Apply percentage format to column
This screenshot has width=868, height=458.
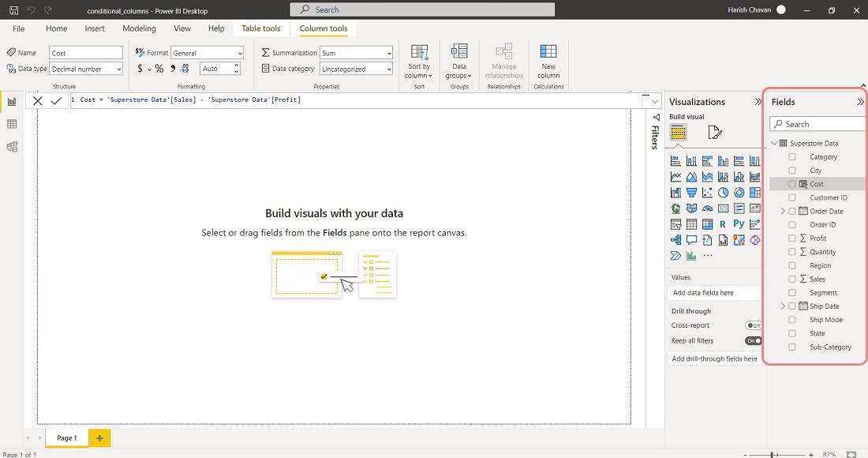pos(159,69)
